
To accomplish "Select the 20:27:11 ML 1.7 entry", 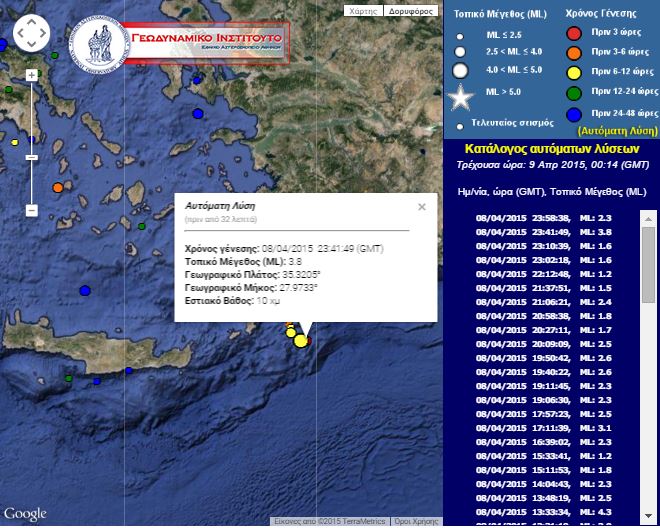I will [543, 330].
